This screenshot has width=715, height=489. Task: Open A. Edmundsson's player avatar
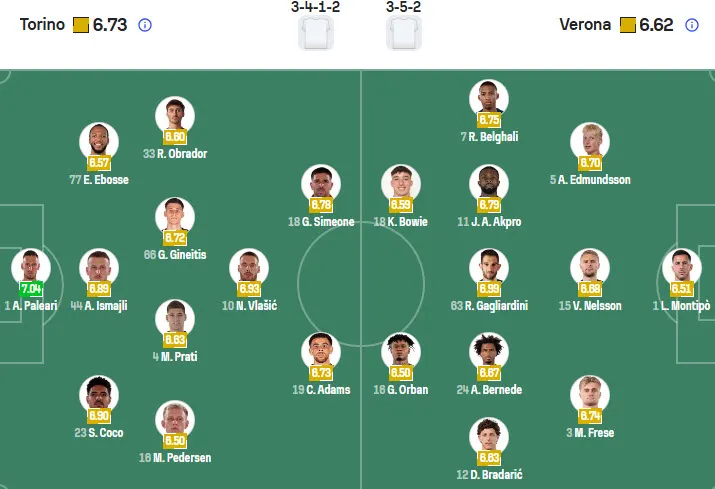pos(590,141)
